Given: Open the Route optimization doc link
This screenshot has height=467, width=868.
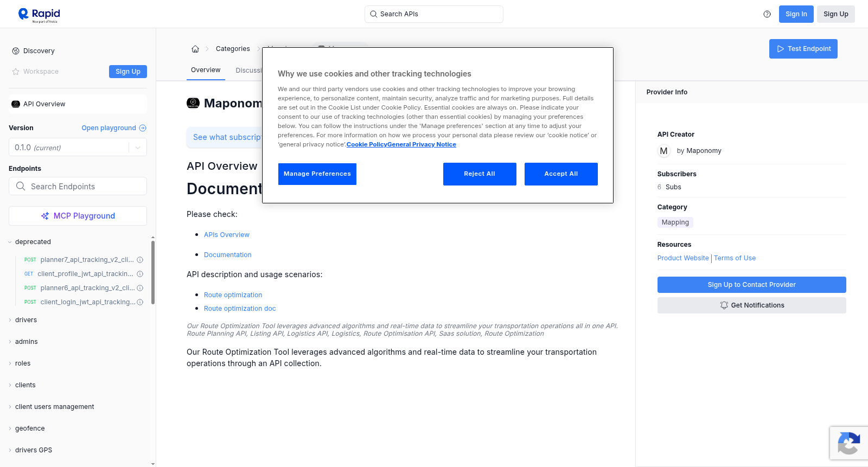Looking at the screenshot, I should [x=240, y=309].
